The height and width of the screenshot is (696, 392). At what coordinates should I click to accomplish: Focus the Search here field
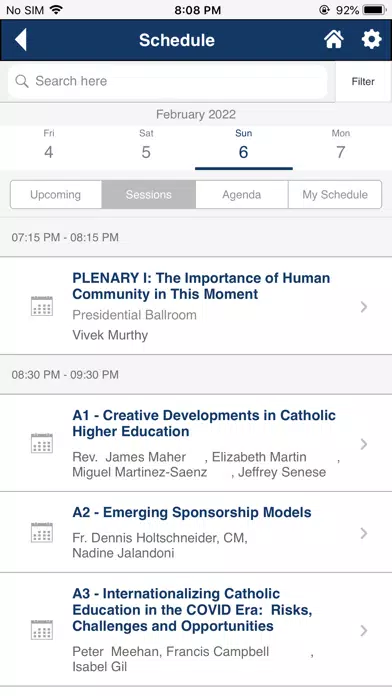pos(168,81)
